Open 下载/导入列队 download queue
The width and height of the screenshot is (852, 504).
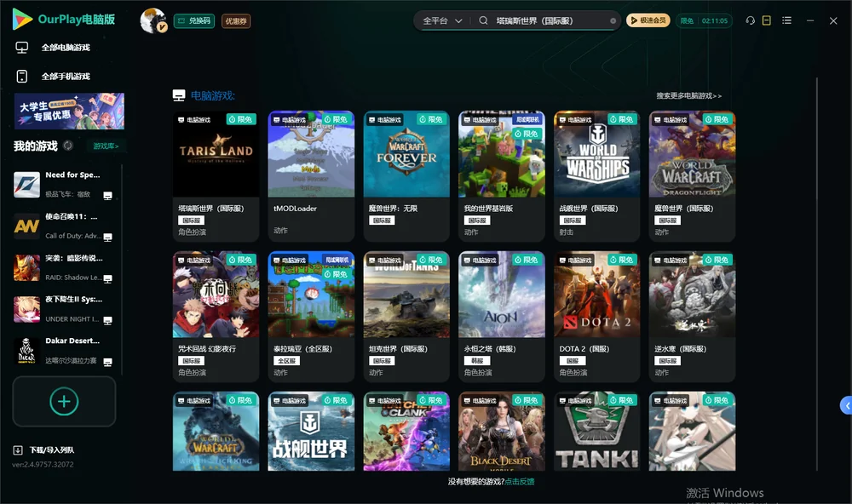pos(44,450)
